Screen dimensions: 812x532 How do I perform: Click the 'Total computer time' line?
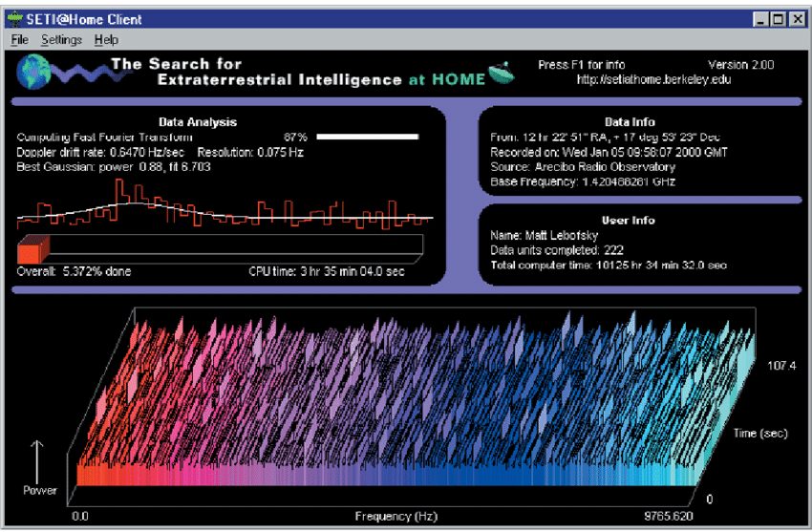(x=608, y=265)
